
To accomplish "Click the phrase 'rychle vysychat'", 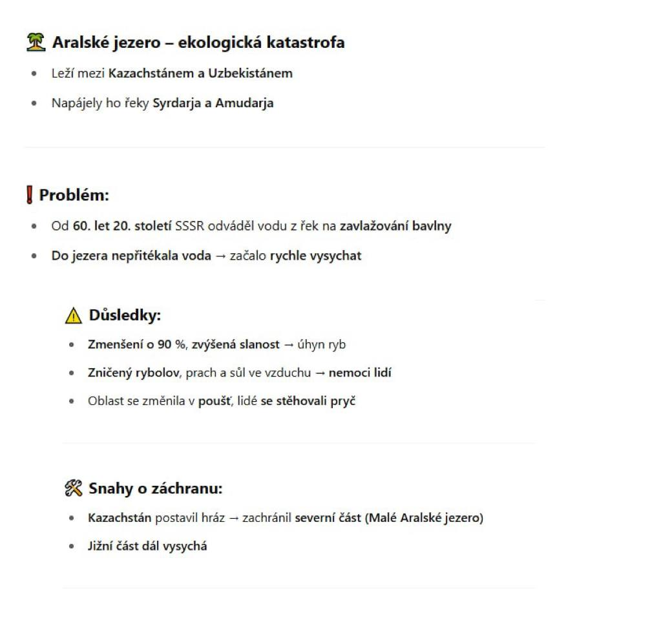I will [315, 256].
